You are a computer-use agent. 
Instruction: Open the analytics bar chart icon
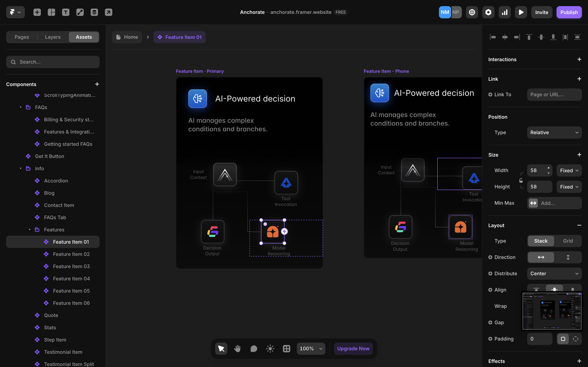[x=504, y=12]
